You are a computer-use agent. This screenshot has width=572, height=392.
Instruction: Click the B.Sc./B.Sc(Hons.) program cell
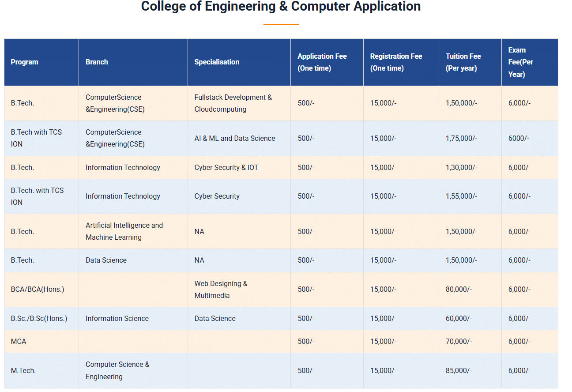click(39, 319)
